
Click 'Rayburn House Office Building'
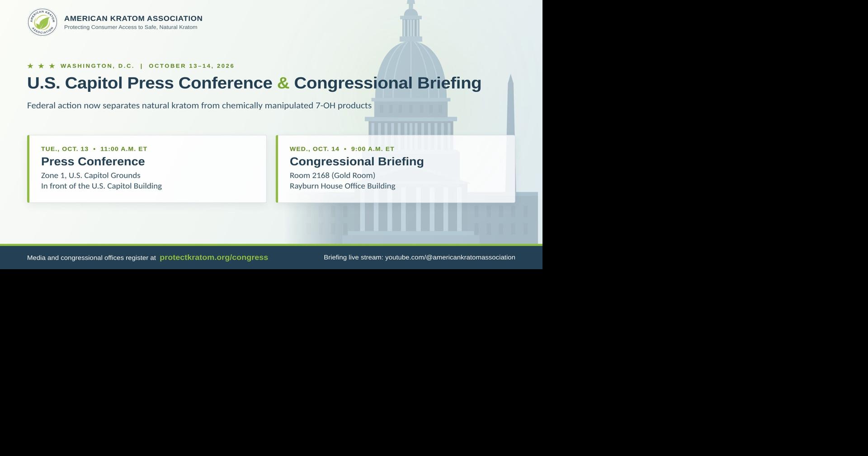(343, 186)
